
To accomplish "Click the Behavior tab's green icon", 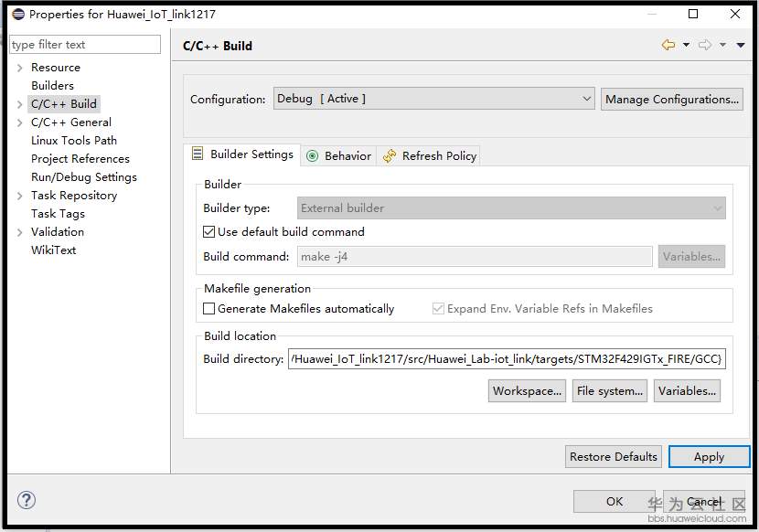I will point(313,156).
